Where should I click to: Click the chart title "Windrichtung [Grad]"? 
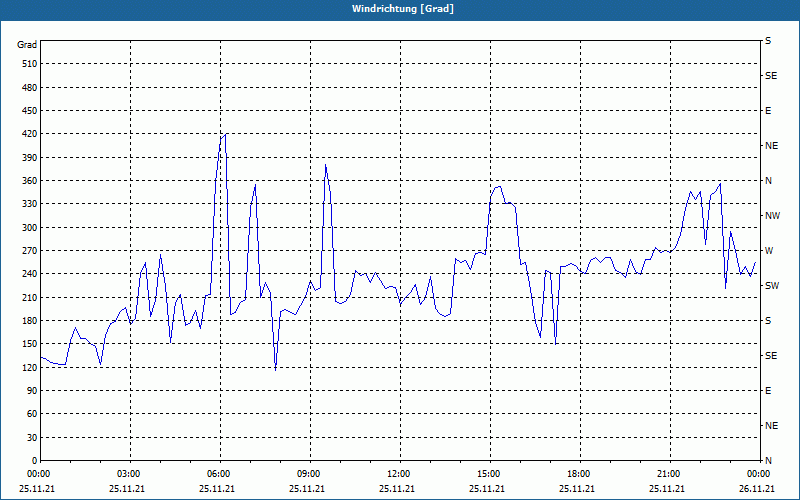click(403, 9)
